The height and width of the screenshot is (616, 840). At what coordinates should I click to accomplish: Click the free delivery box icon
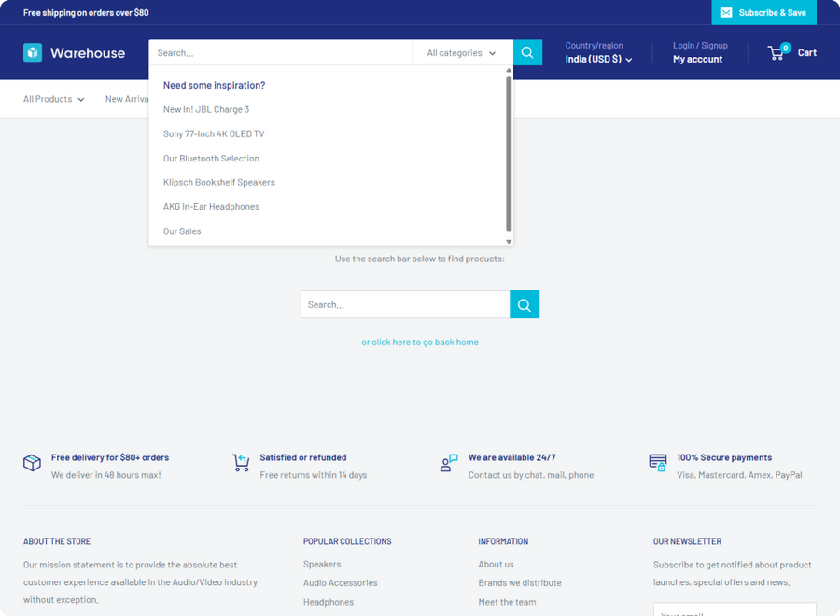point(32,463)
